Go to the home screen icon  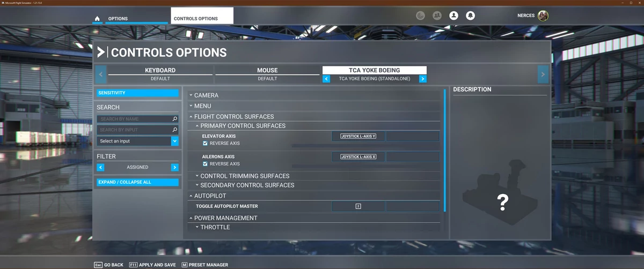97,19
